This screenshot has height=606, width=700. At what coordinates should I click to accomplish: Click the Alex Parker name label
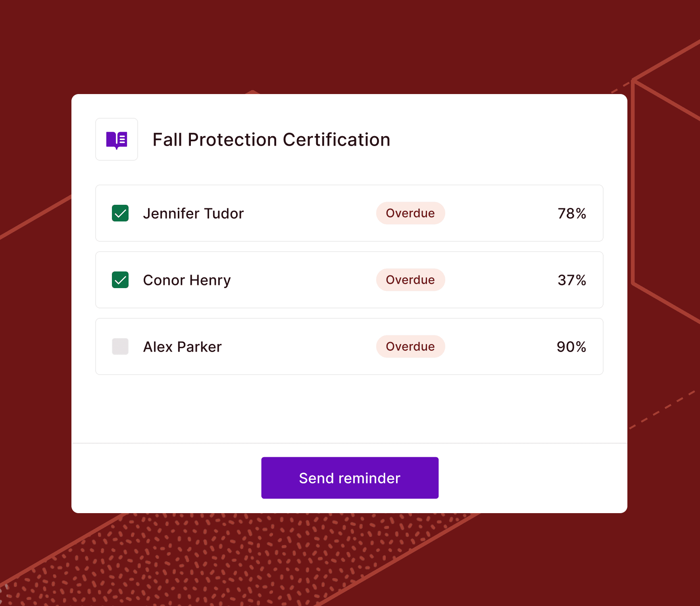pyautogui.click(x=182, y=347)
